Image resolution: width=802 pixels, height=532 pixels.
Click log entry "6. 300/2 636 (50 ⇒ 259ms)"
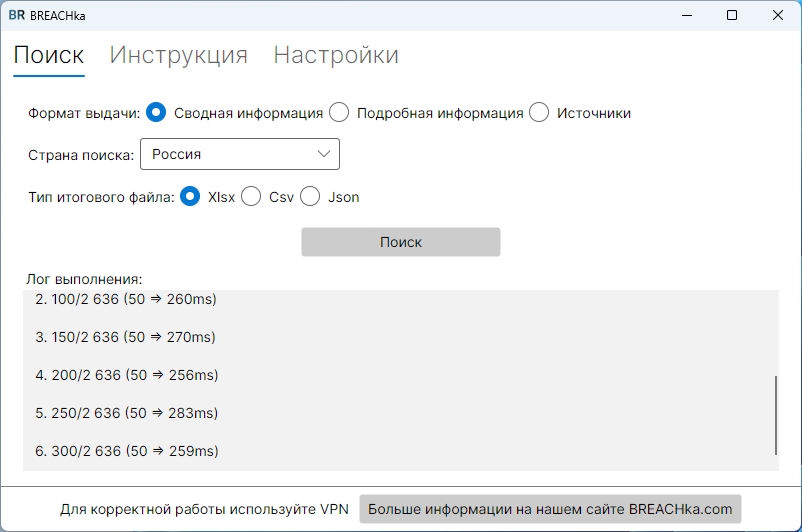(127, 451)
